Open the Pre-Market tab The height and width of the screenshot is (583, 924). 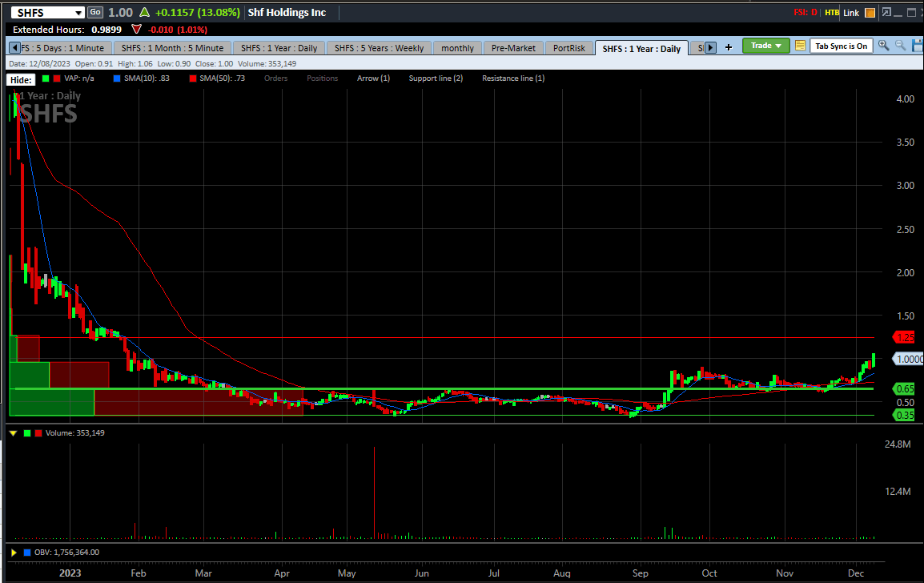tap(512, 47)
